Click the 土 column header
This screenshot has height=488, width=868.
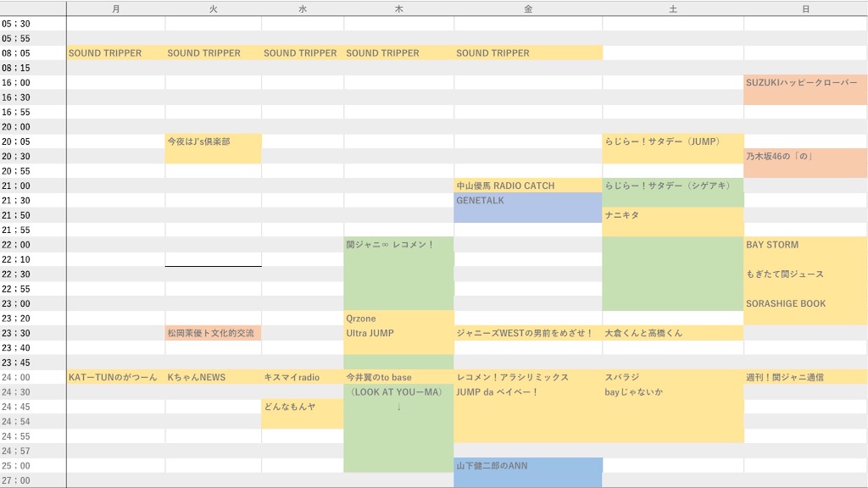click(673, 8)
